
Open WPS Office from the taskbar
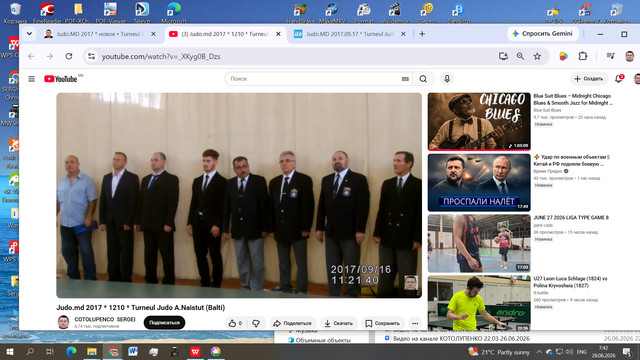(x=195, y=351)
